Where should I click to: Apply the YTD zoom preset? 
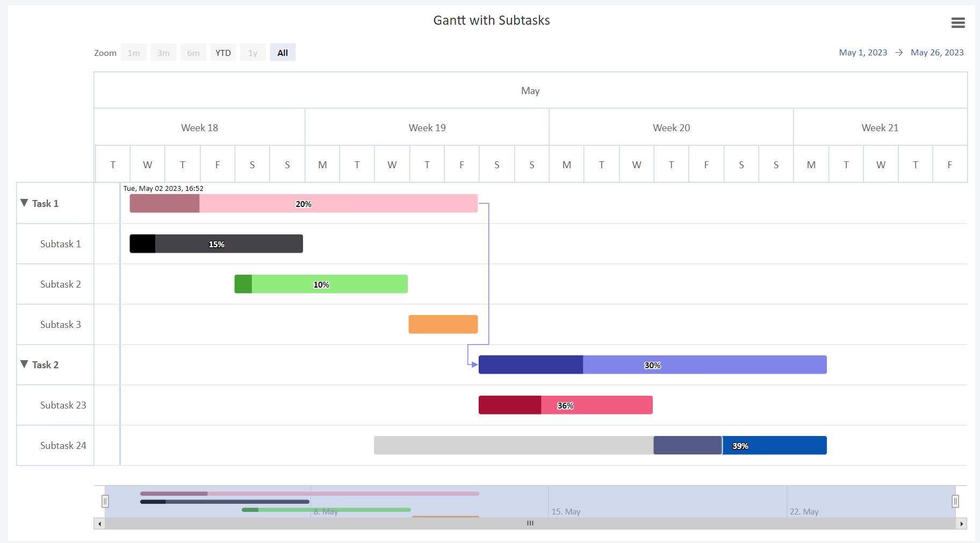[x=223, y=52]
